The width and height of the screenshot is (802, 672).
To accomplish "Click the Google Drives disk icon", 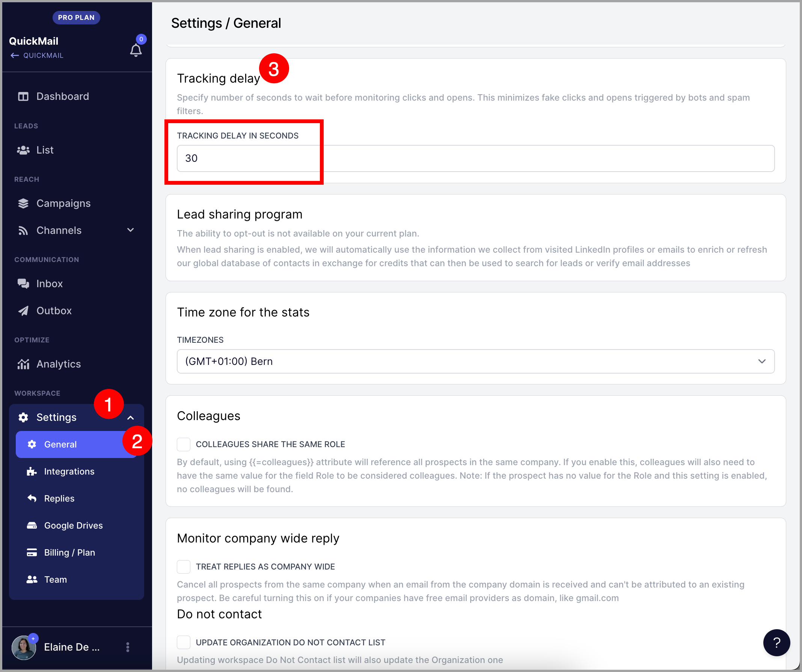I will (32, 525).
